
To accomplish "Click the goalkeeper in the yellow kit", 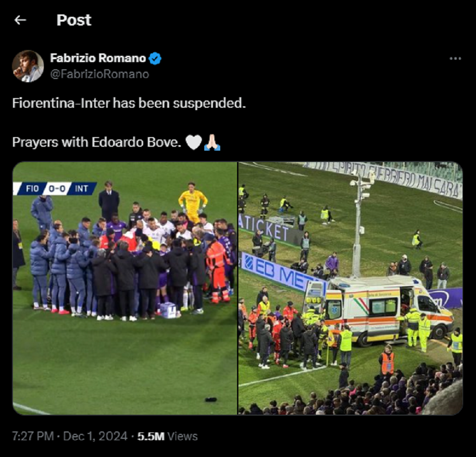I will click(x=192, y=202).
